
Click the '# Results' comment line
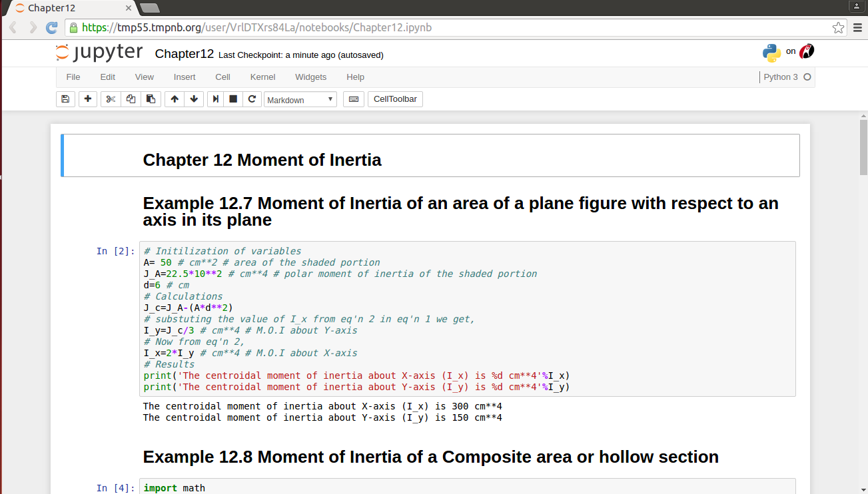pyautogui.click(x=169, y=364)
